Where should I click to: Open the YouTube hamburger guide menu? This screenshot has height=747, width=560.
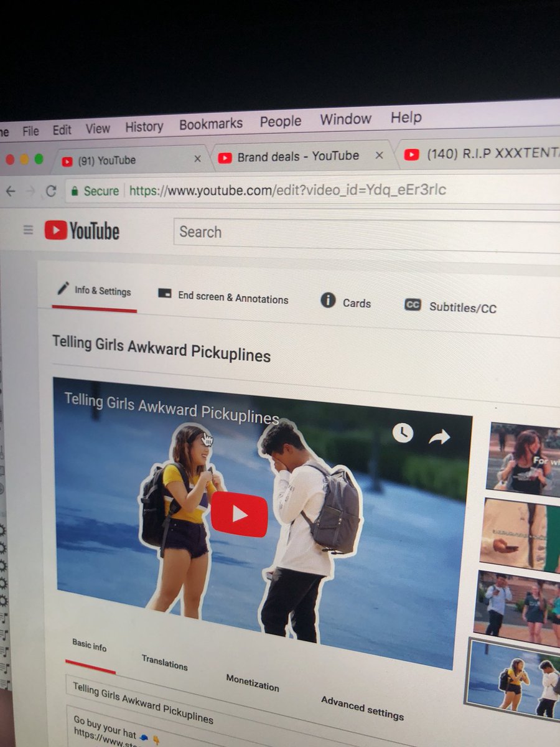pyautogui.click(x=28, y=230)
